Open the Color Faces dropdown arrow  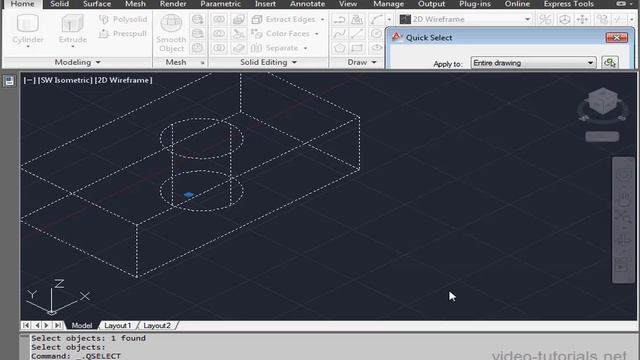pos(317,34)
